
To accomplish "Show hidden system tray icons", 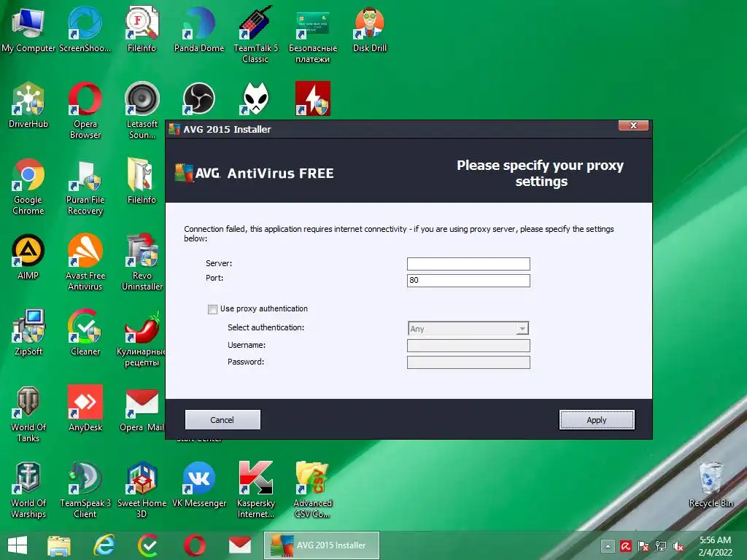I will coord(608,546).
